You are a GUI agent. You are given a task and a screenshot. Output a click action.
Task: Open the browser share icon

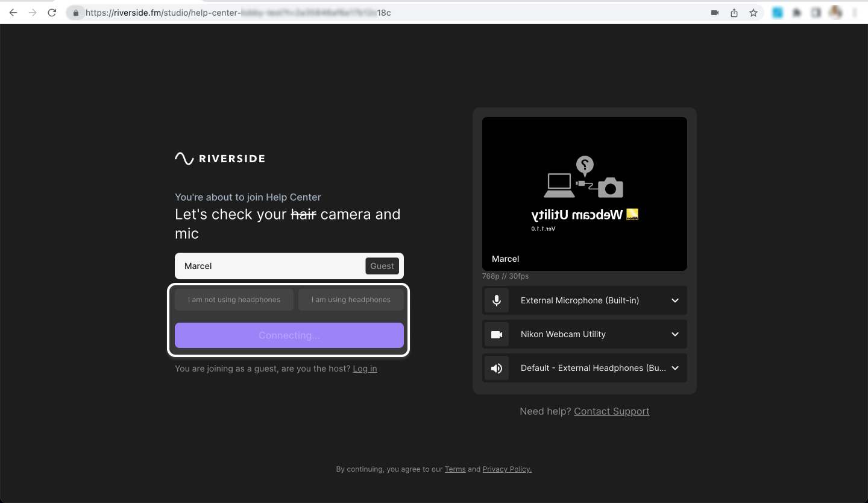coord(734,13)
